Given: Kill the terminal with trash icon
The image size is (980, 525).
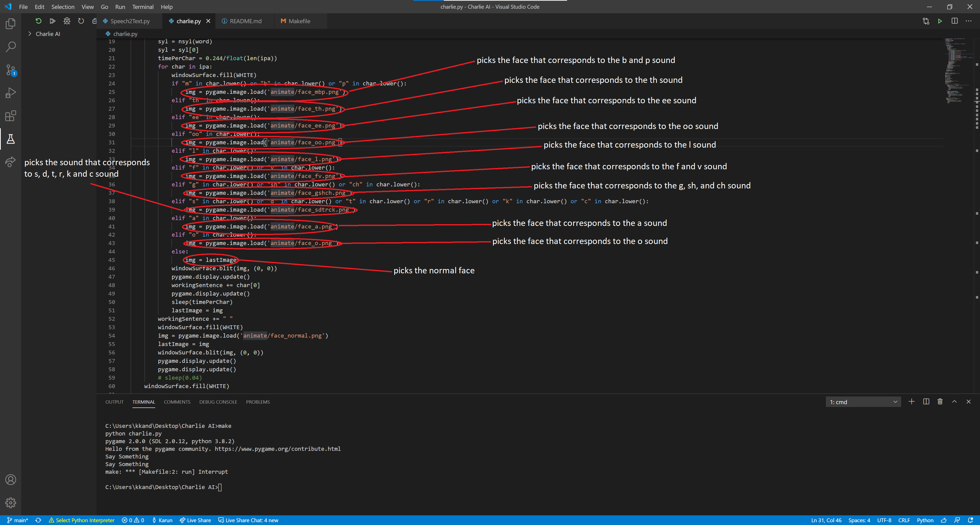Looking at the screenshot, I should point(940,402).
